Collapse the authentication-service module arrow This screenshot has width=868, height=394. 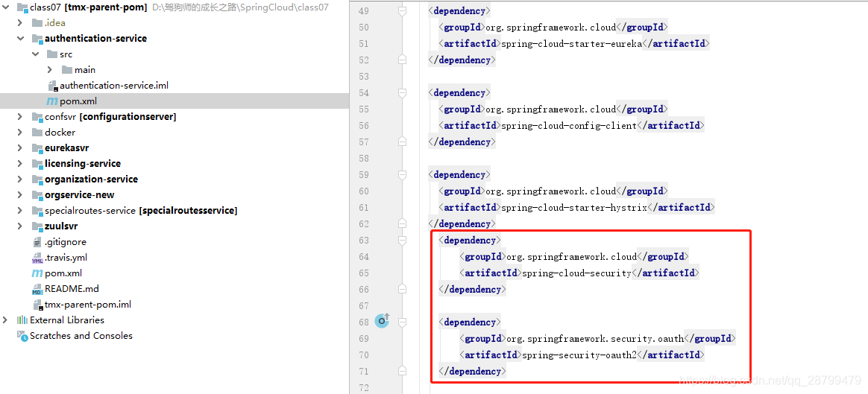tap(20, 39)
